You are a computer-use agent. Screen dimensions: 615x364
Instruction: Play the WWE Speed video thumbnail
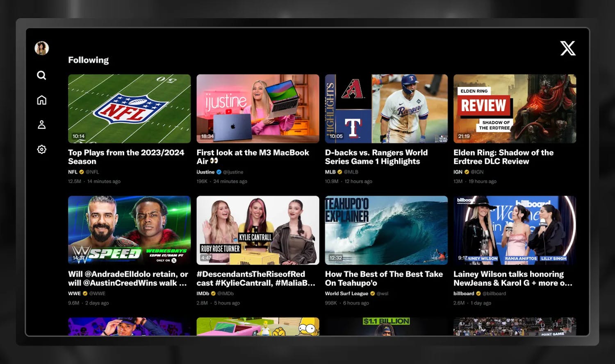pyautogui.click(x=129, y=230)
